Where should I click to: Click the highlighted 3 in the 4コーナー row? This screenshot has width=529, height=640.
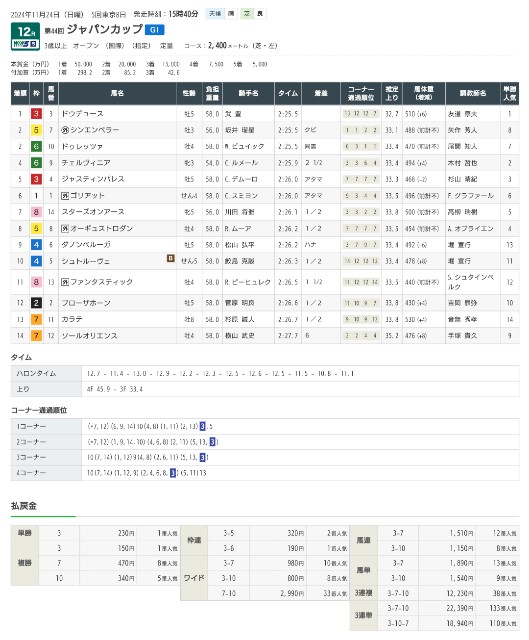(173, 473)
